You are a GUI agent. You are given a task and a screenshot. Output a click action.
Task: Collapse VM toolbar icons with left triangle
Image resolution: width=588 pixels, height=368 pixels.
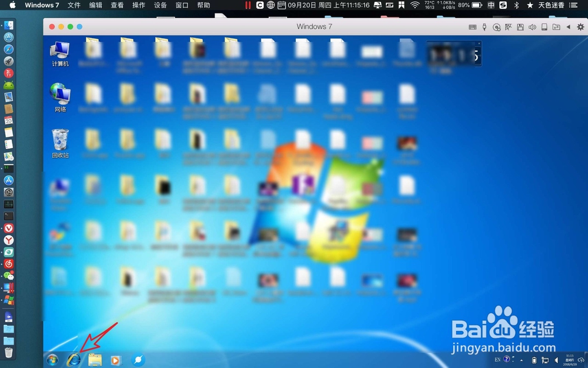[569, 27]
